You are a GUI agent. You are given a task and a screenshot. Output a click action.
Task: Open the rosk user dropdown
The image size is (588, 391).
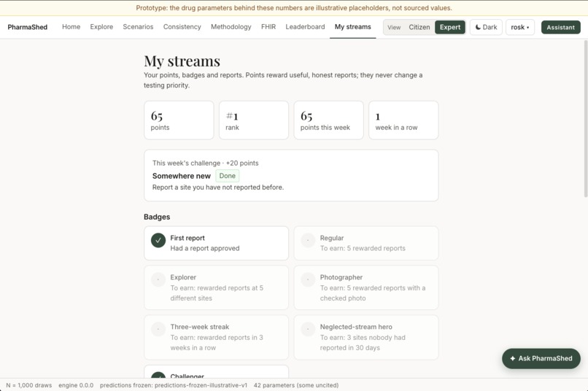coord(520,27)
